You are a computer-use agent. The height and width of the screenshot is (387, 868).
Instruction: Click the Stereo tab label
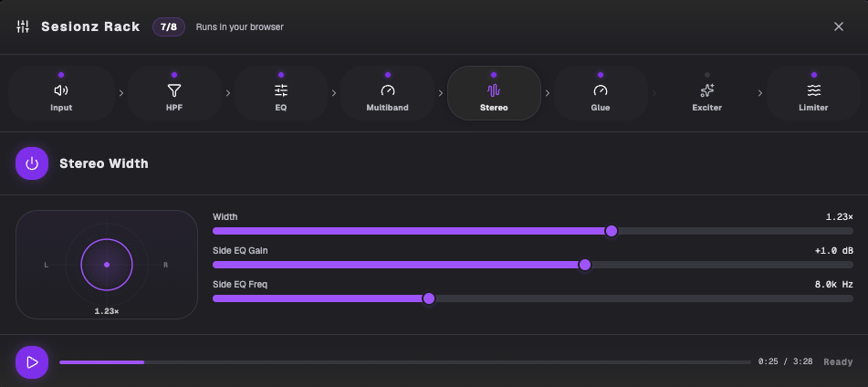coord(494,108)
